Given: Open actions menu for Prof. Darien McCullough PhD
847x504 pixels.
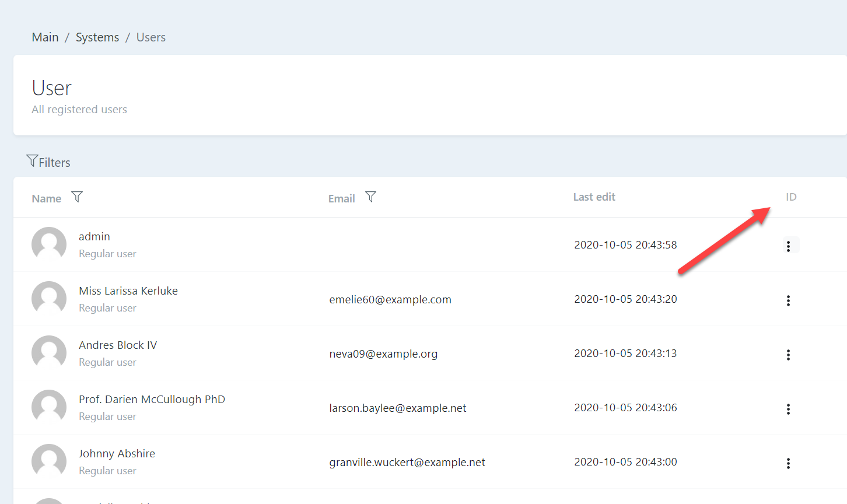Looking at the screenshot, I should (788, 409).
